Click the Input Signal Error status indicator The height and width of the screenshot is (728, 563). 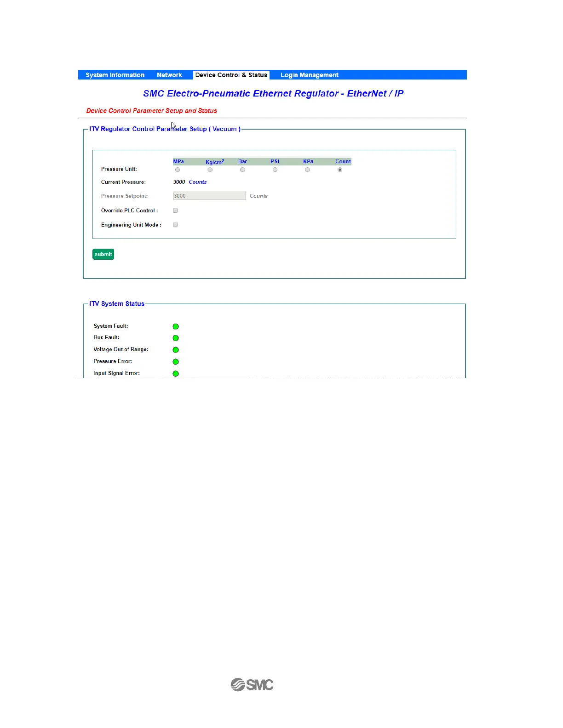pyautogui.click(x=176, y=374)
